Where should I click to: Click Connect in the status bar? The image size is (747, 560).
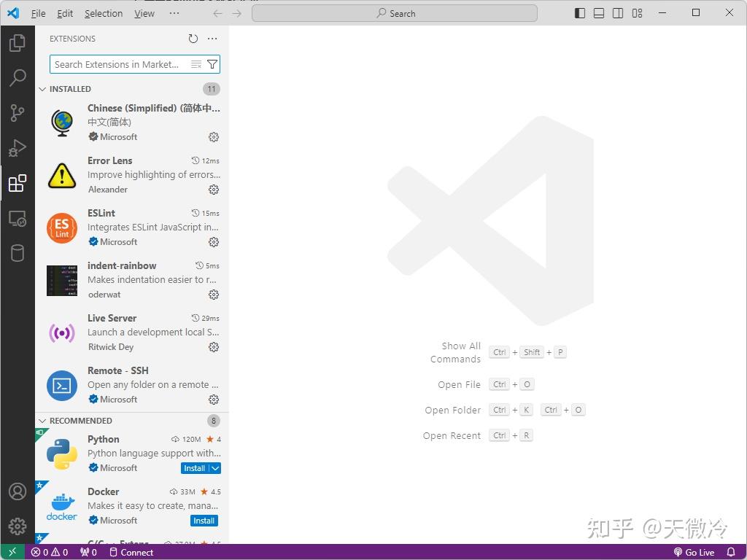(x=131, y=552)
